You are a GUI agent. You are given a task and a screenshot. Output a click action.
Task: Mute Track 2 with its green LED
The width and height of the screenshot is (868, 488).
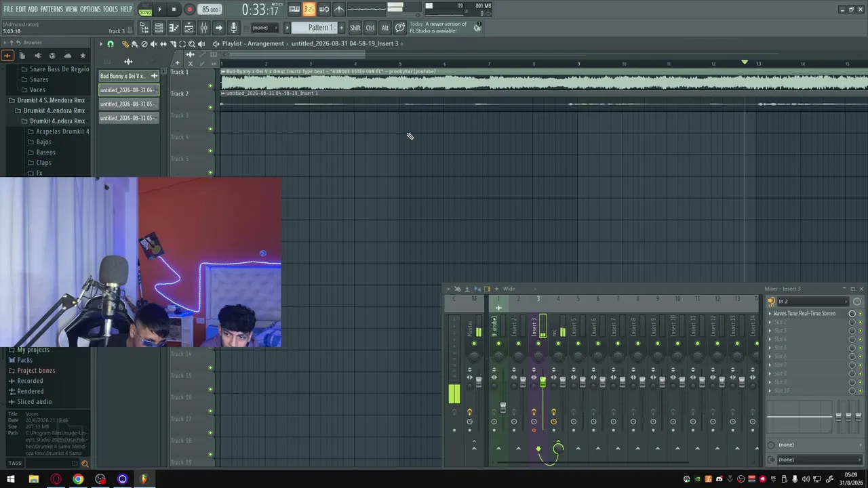pos(210,107)
